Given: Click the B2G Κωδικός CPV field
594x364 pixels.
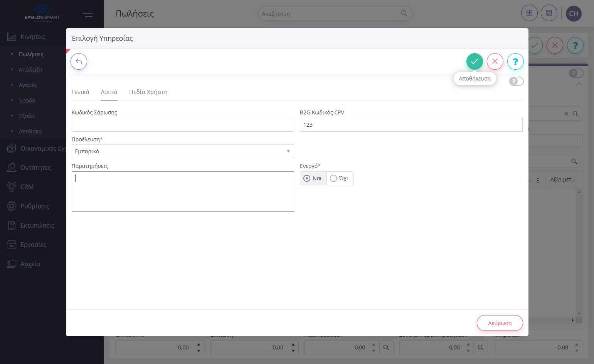Looking at the screenshot, I should (411, 125).
